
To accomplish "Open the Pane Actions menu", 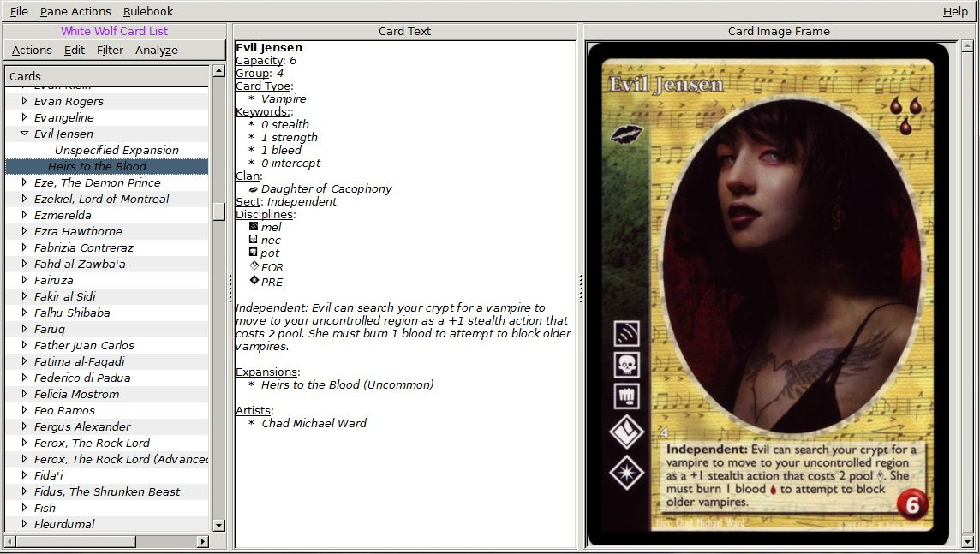I will [75, 11].
